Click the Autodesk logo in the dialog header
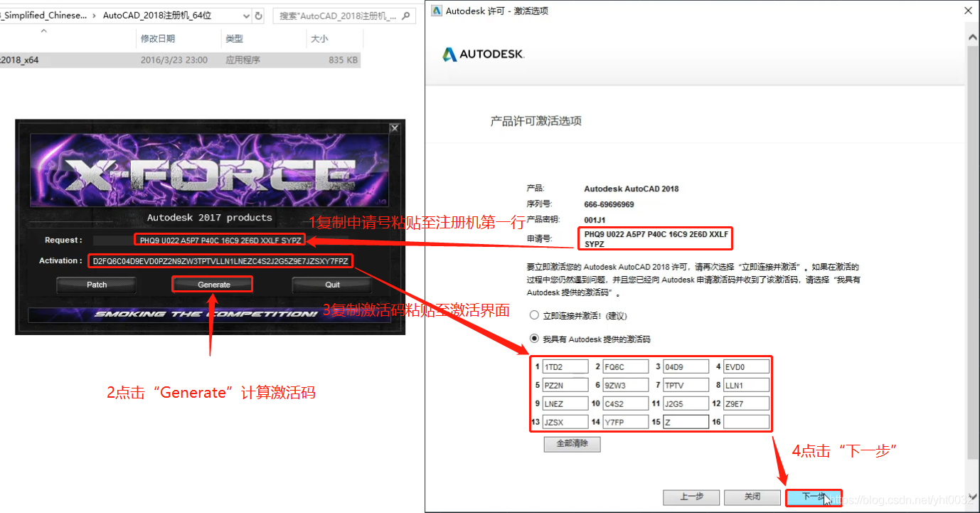The image size is (980, 513). pyautogui.click(x=483, y=54)
